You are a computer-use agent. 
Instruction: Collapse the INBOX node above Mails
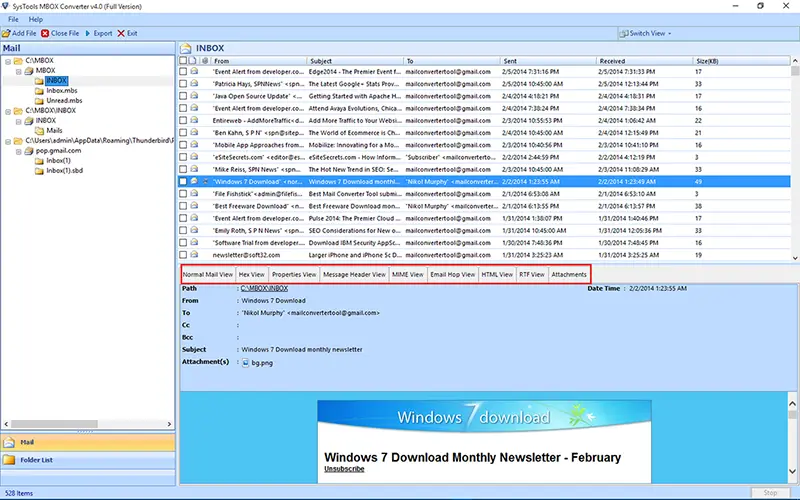(x=18, y=121)
